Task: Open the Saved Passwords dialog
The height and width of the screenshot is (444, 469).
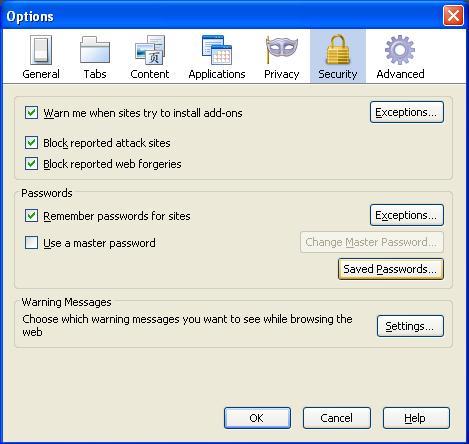Action: coord(391,269)
